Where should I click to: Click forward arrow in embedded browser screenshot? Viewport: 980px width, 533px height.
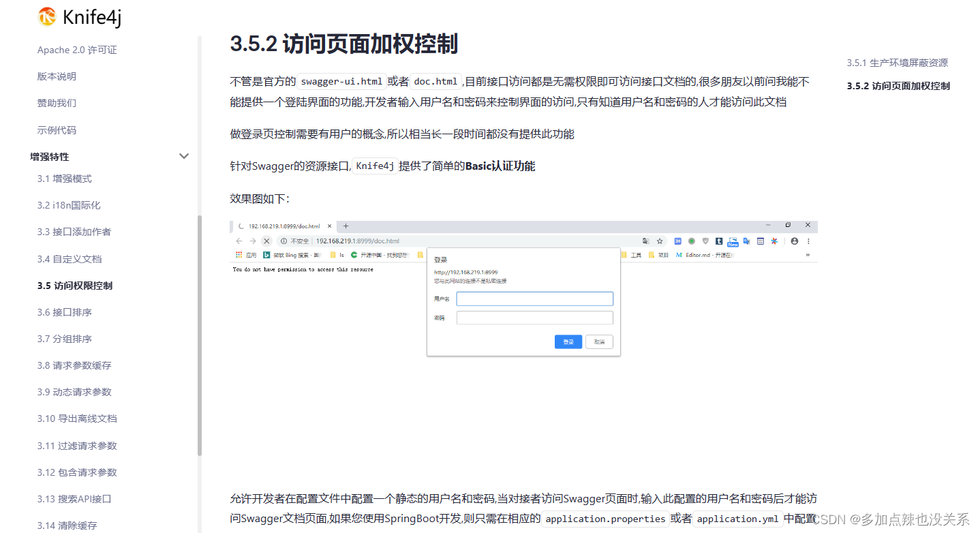(253, 241)
